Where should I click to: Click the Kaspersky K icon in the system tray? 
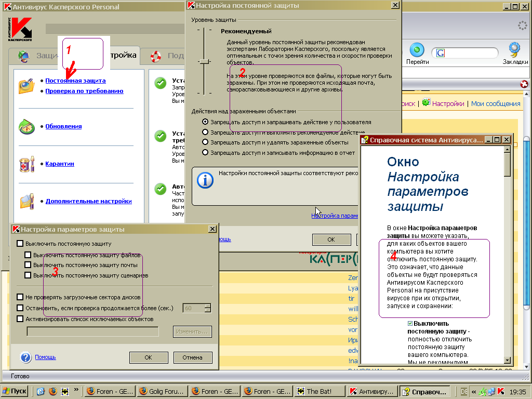pyautogui.click(x=501, y=392)
